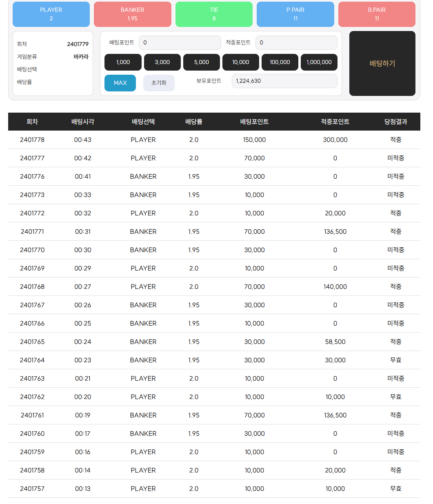This screenshot has height=504, width=433.
Task: Click round 2401761 cell
Action: click(32, 415)
